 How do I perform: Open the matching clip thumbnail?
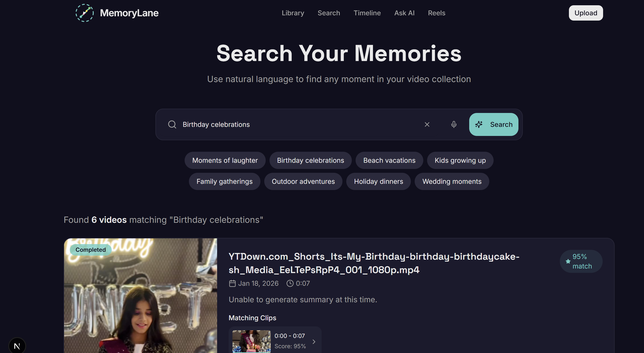point(251,341)
